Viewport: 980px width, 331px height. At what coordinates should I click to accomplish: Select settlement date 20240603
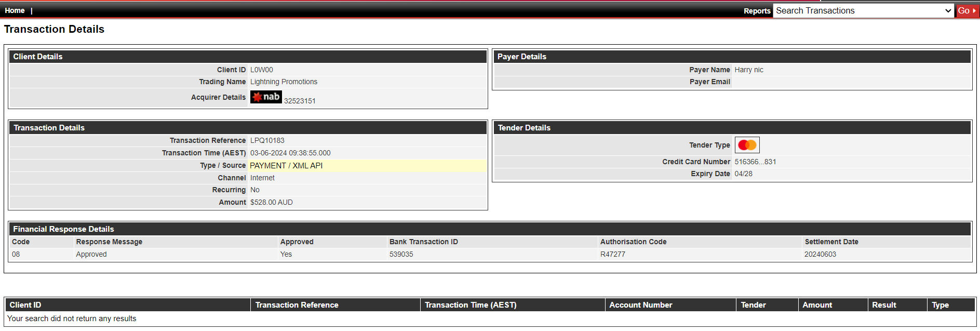coord(821,254)
